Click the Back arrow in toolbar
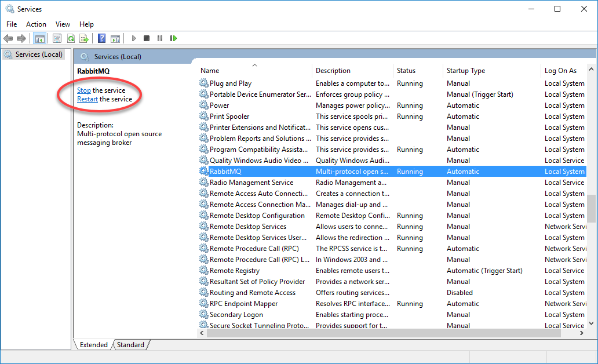The width and height of the screenshot is (598, 364). coord(8,38)
